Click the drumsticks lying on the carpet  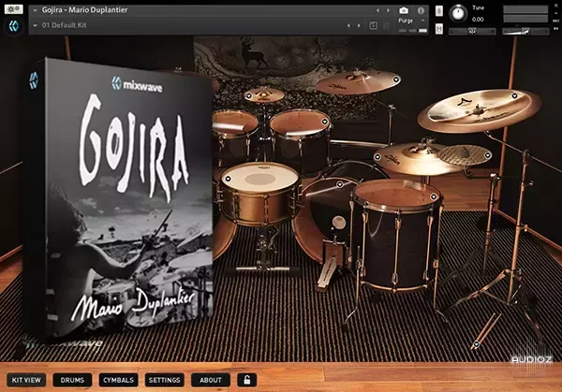point(488,329)
